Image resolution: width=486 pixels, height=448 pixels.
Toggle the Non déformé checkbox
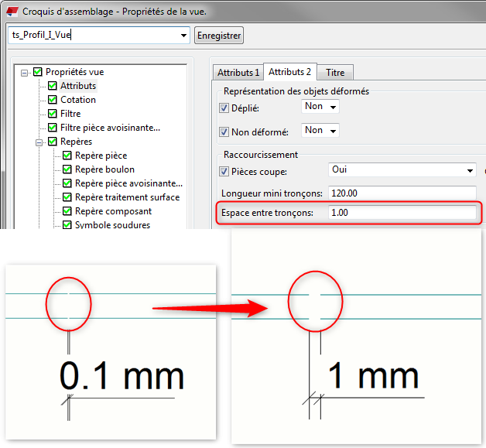[x=224, y=132]
